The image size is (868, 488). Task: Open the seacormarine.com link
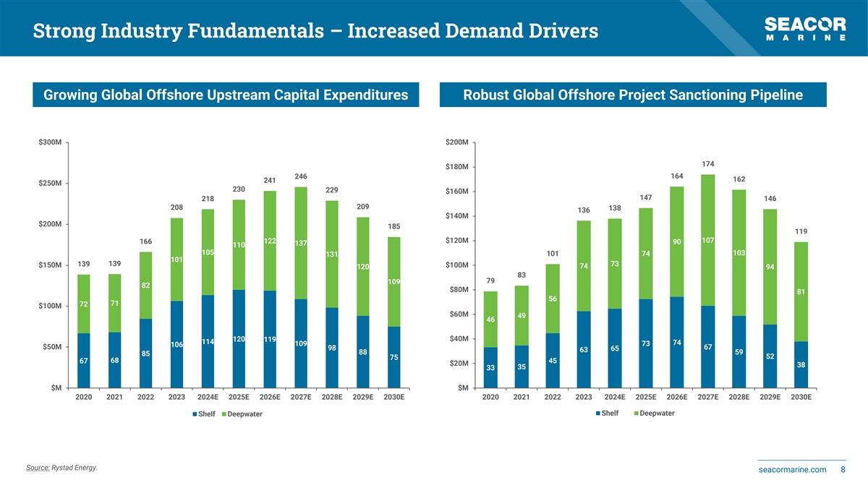coord(791,470)
